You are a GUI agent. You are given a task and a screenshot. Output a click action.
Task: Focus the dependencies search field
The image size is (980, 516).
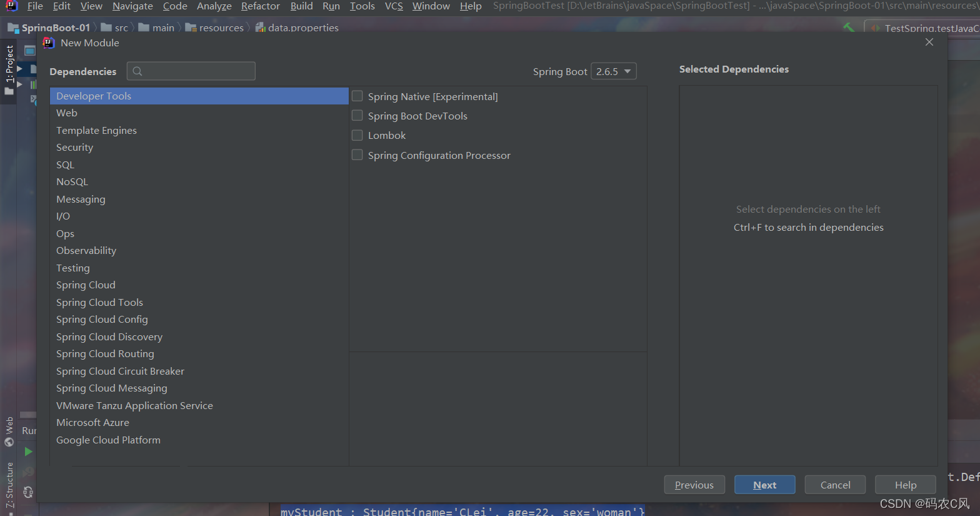point(191,71)
